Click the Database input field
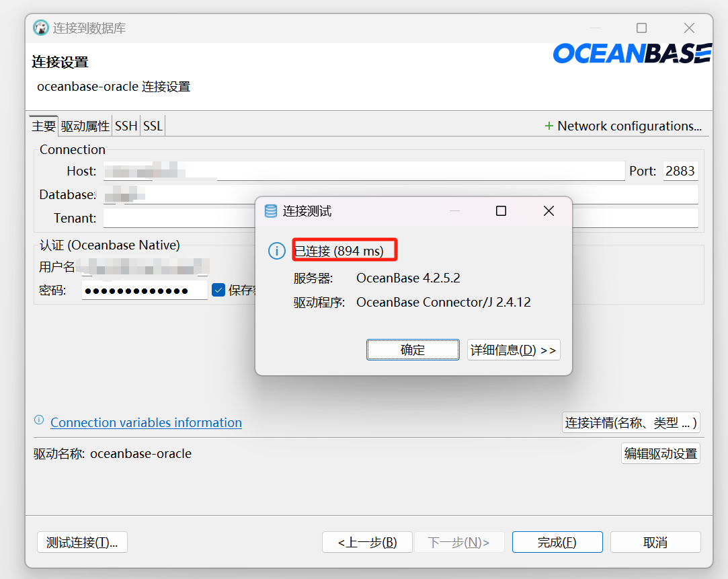This screenshot has width=728, height=579. point(401,194)
